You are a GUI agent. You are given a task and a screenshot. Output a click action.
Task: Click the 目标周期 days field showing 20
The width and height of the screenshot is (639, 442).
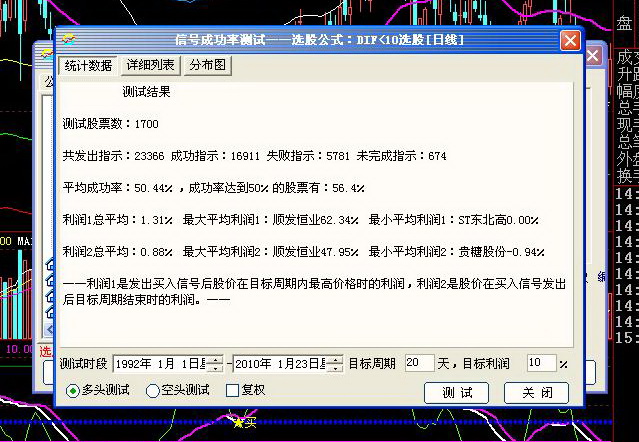point(419,363)
